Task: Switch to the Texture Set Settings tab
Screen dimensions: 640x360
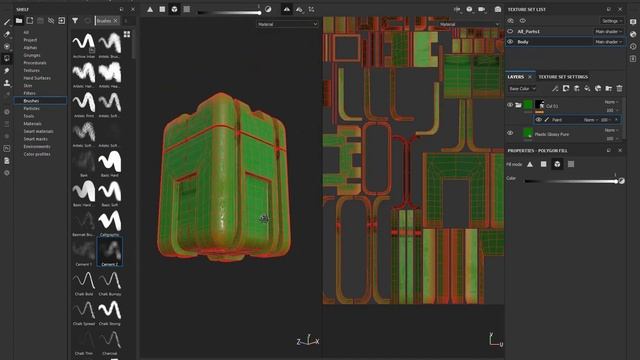Action: pos(562,77)
